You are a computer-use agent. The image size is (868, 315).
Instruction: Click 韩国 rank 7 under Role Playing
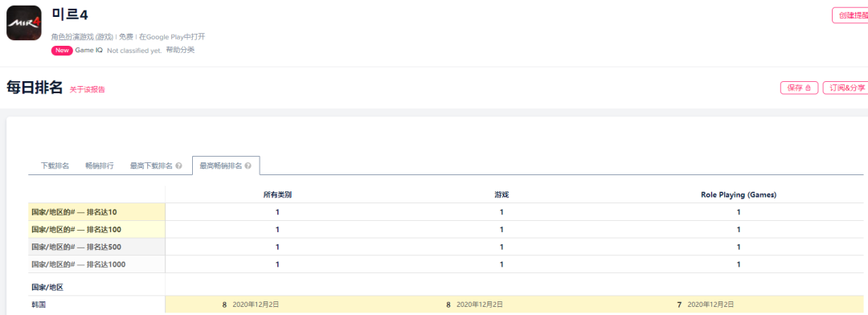[679, 305]
